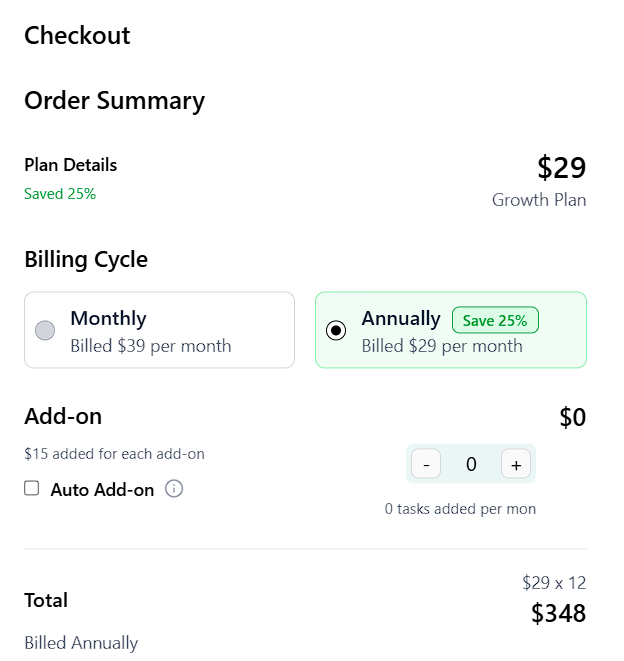Viewport: 624px width, 661px height.
Task: Click the Order Summary heading
Action: point(114,101)
